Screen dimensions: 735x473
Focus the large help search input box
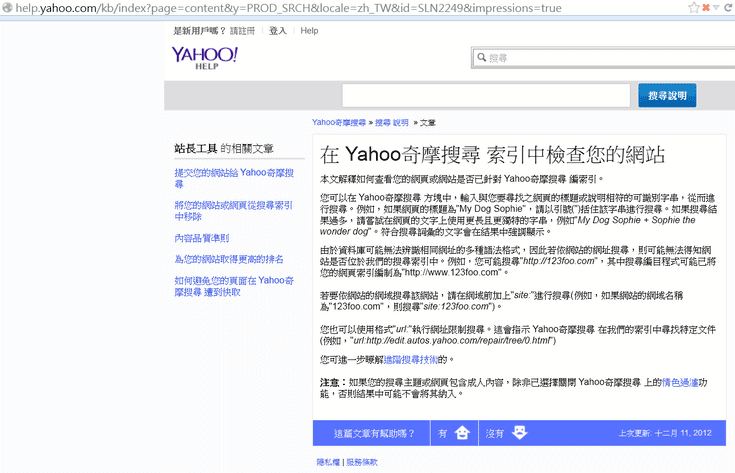point(486,96)
